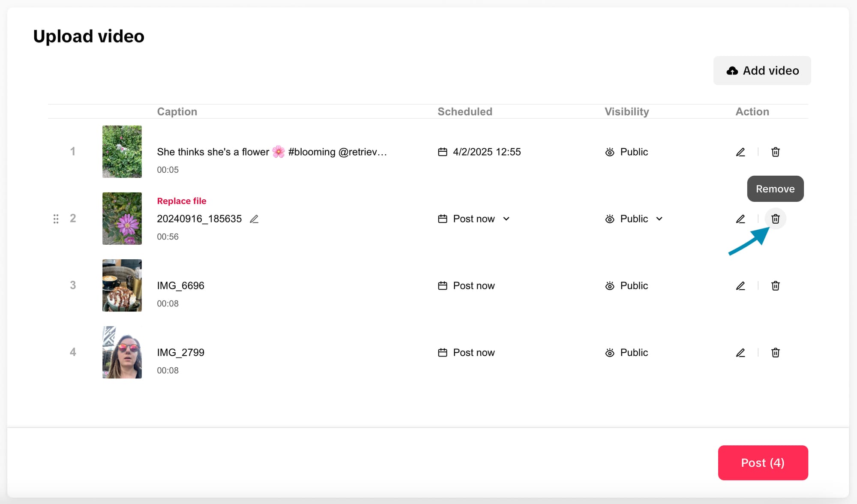Click calendar icon beside 4/2/2025 12:55
Screen dimensions: 857x504
443,152
